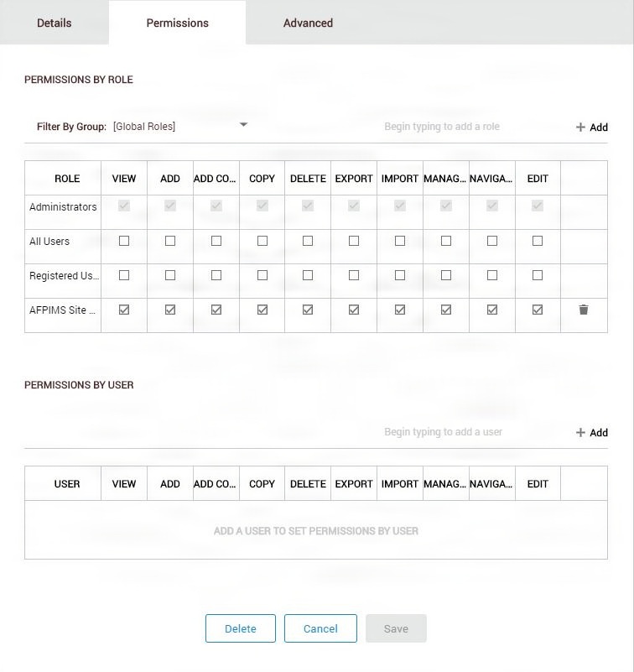Click the Cancel button
This screenshot has height=672, width=634.
pyautogui.click(x=320, y=628)
